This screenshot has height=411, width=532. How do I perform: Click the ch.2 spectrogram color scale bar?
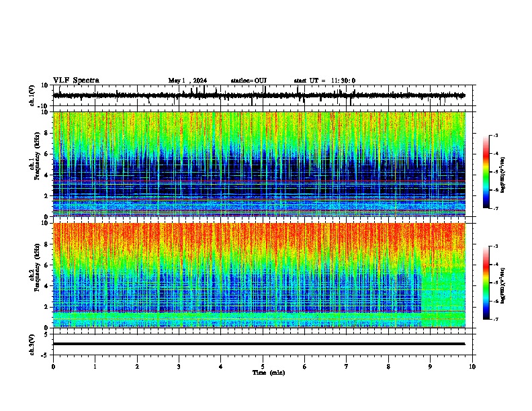[486, 283]
